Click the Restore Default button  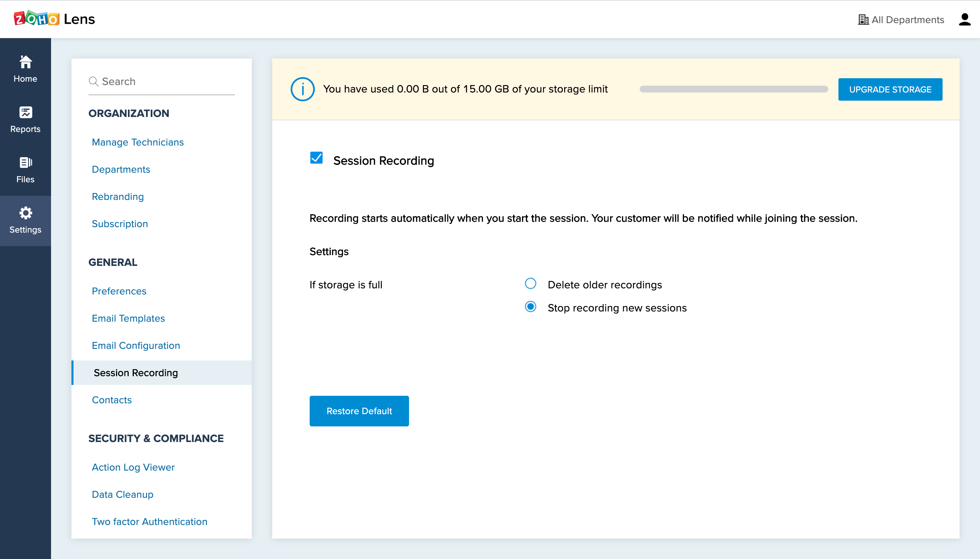[359, 411]
